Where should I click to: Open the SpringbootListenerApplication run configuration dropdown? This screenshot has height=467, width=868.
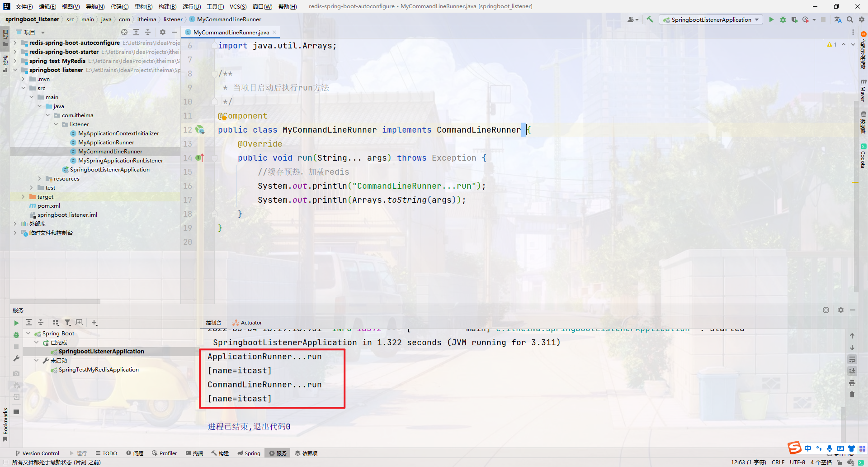756,19
